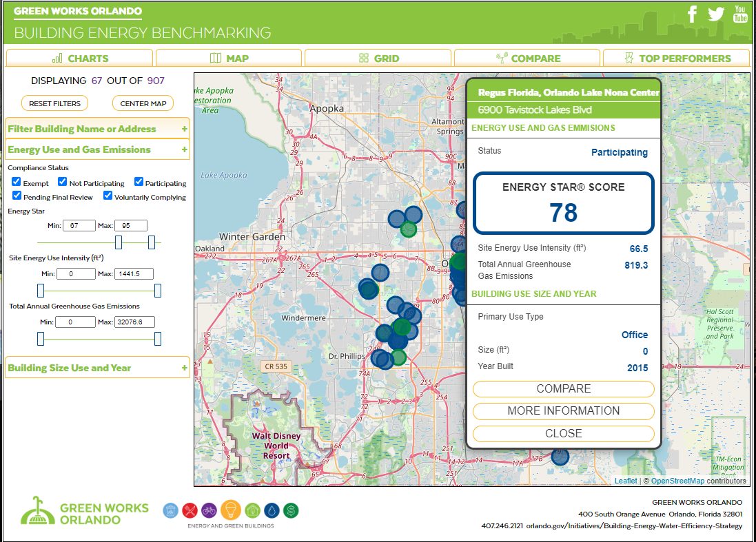Viewport: 756px width, 542px height.
Task: Click the displayed buildings count 67
Action: click(97, 81)
